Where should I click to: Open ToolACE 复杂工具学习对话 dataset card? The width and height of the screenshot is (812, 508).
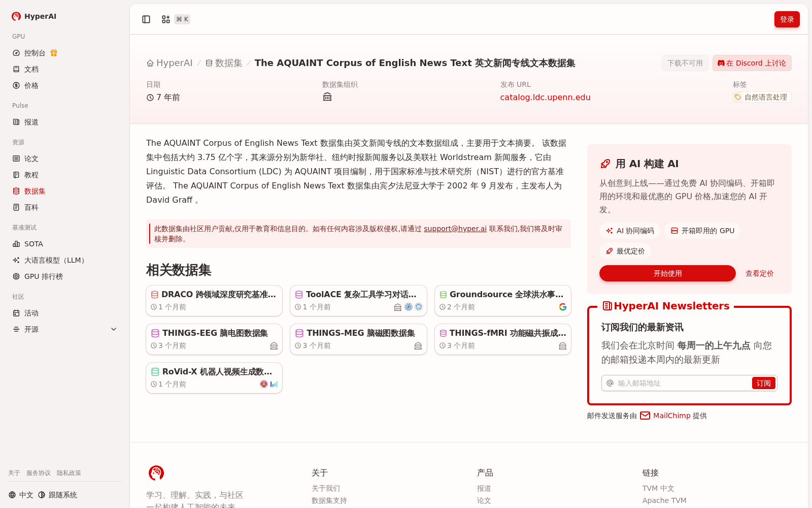click(x=358, y=301)
